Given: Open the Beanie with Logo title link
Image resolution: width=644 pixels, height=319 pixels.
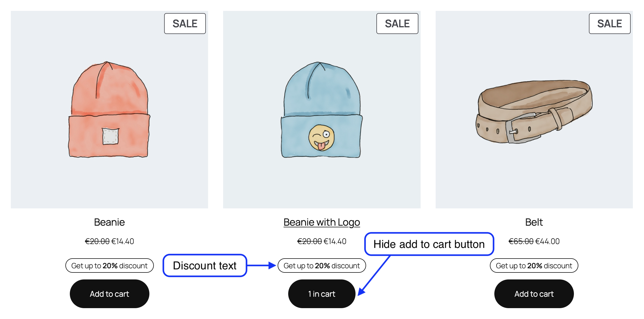Looking at the screenshot, I should pos(322,222).
